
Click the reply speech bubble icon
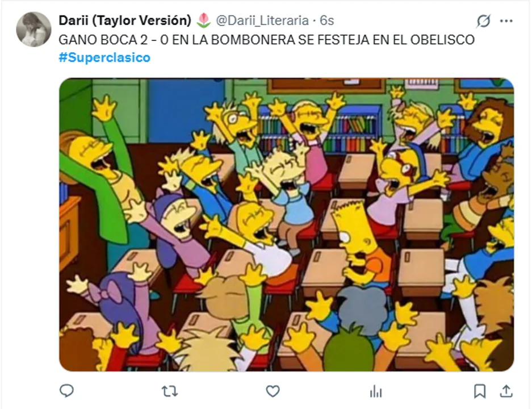click(66, 391)
